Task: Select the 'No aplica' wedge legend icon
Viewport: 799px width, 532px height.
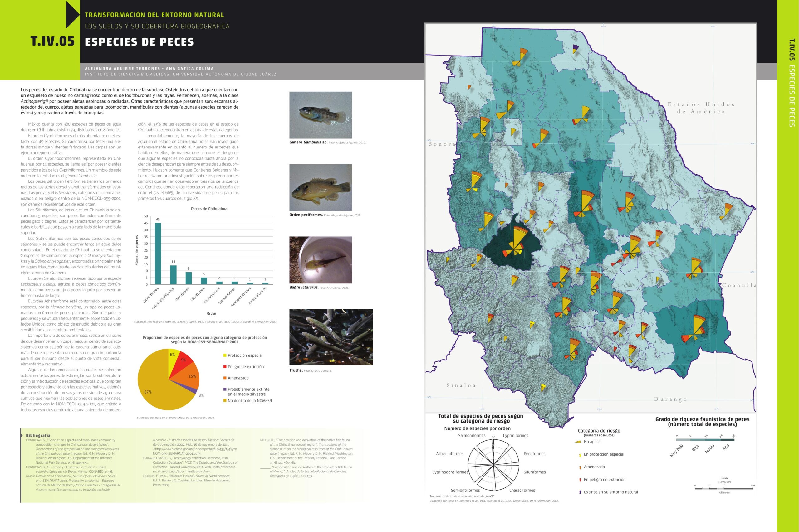Action: (577, 442)
